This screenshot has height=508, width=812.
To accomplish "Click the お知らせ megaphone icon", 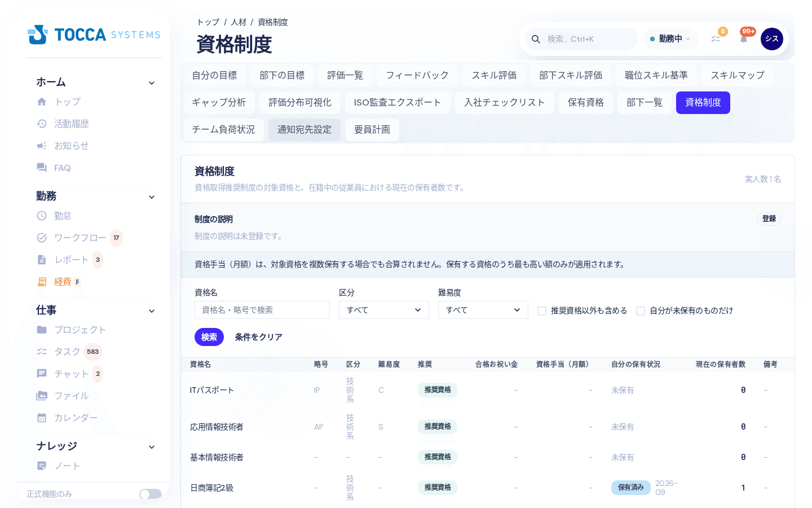I will click(42, 146).
